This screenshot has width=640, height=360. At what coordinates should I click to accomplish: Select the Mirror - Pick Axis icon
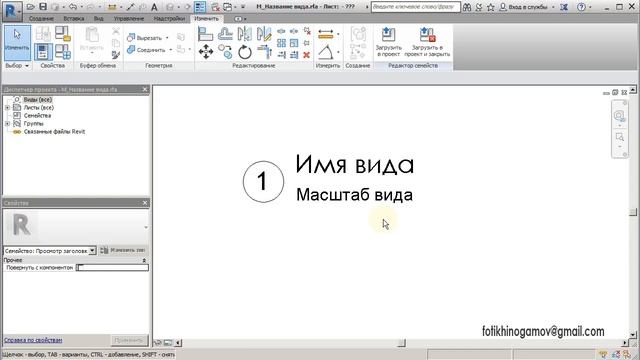click(244, 33)
